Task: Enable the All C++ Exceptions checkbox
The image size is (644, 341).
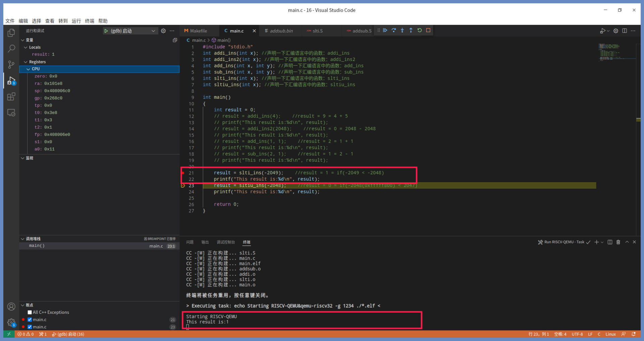Action: click(30, 312)
